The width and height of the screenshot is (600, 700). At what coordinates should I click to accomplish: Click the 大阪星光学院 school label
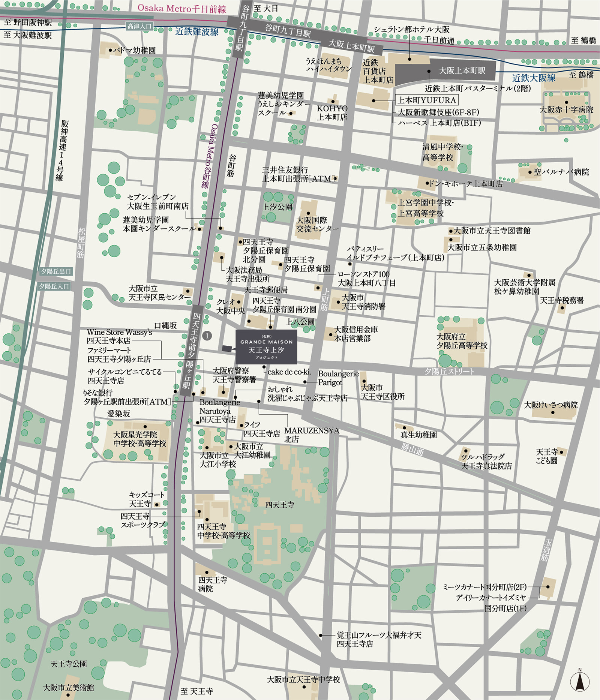140,439
